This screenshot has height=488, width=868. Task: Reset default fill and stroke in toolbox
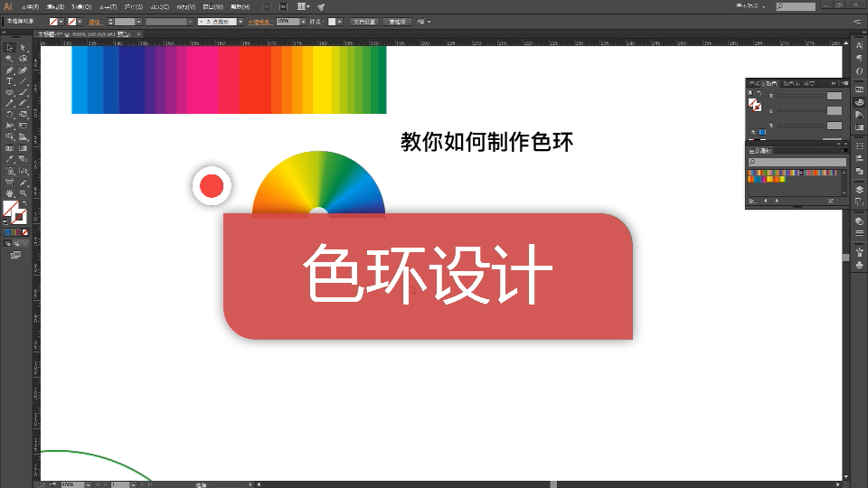pos(6,221)
